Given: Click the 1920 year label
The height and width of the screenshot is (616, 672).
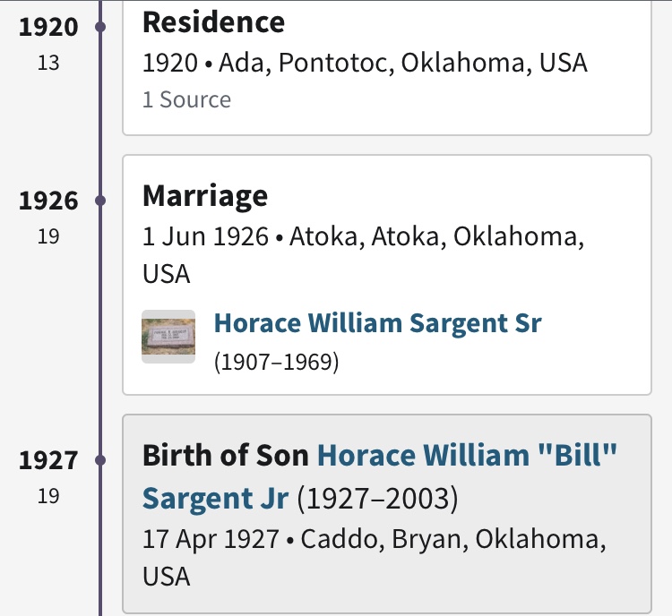Looking at the screenshot, I should pyautogui.click(x=48, y=28).
